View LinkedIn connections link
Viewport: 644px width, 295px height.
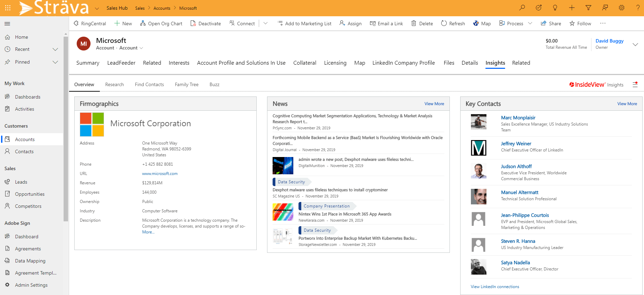pos(495,287)
